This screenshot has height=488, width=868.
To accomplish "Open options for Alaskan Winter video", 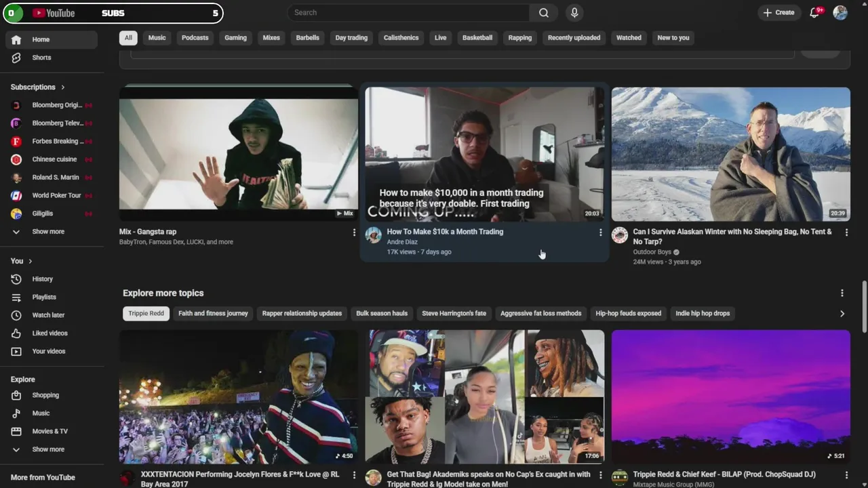I will 846,232.
